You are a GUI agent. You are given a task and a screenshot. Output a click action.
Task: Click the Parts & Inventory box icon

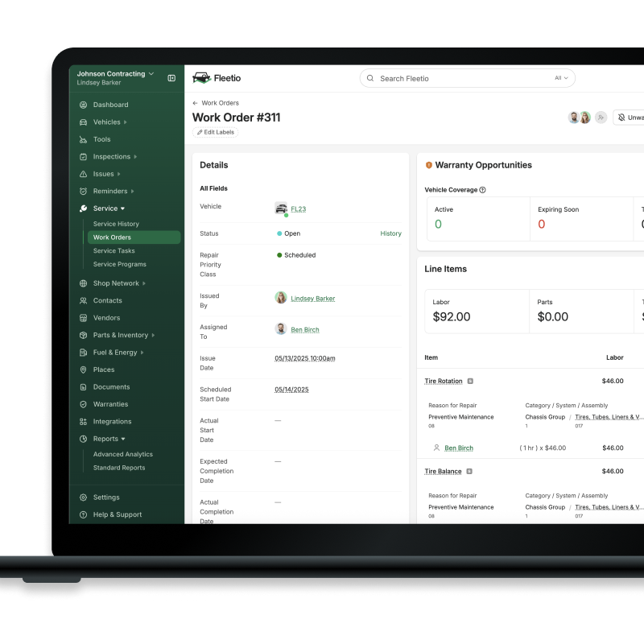84,335
